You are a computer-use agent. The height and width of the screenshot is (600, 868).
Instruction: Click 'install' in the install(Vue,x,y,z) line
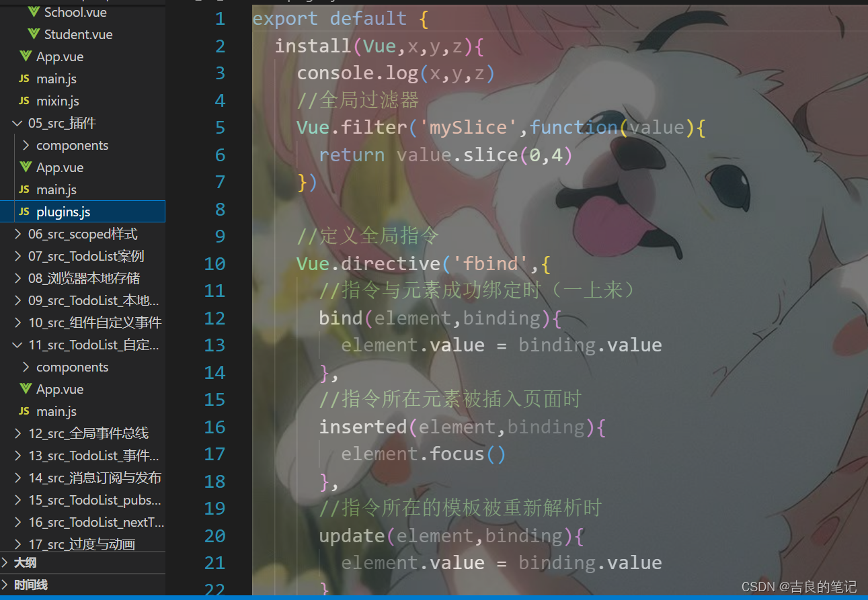tap(313, 46)
